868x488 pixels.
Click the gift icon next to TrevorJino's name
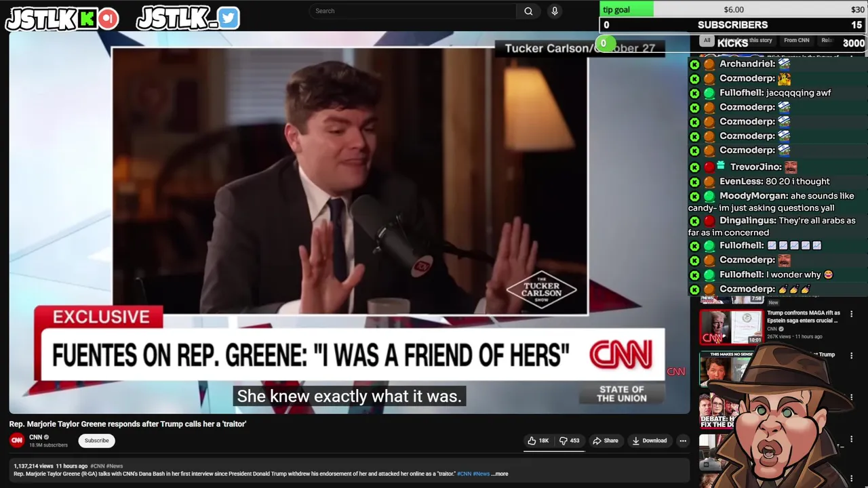click(x=722, y=166)
